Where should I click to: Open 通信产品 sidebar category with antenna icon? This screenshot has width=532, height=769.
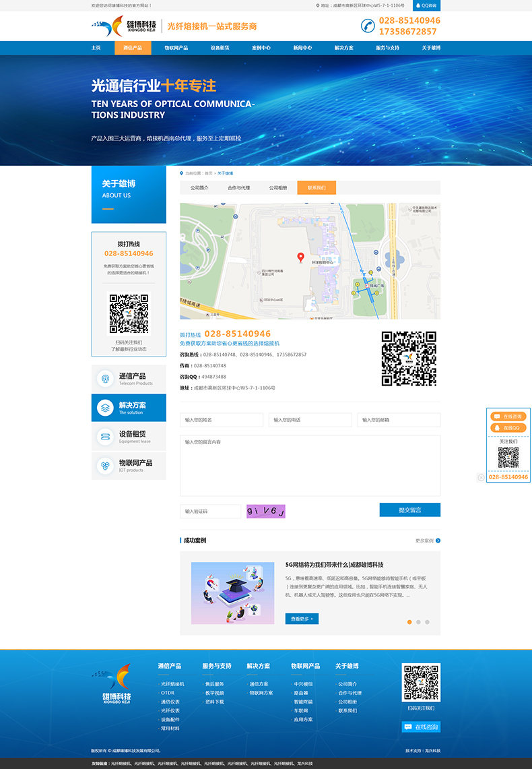(106, 379)
